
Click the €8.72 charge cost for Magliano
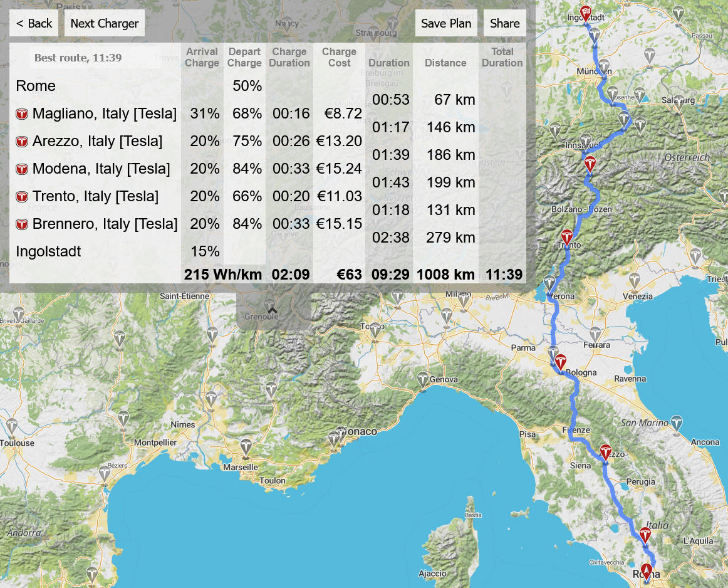(343, 114)
